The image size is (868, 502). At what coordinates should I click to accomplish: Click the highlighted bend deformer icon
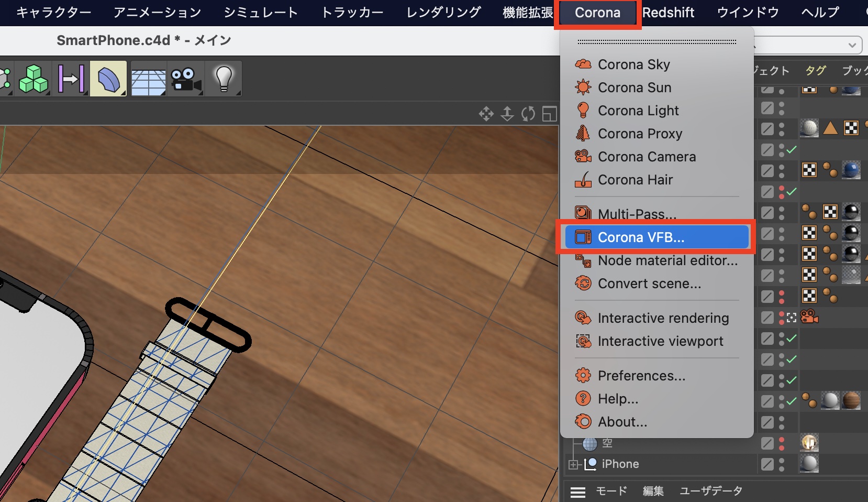pyautogui.click(x=108, y=79)
